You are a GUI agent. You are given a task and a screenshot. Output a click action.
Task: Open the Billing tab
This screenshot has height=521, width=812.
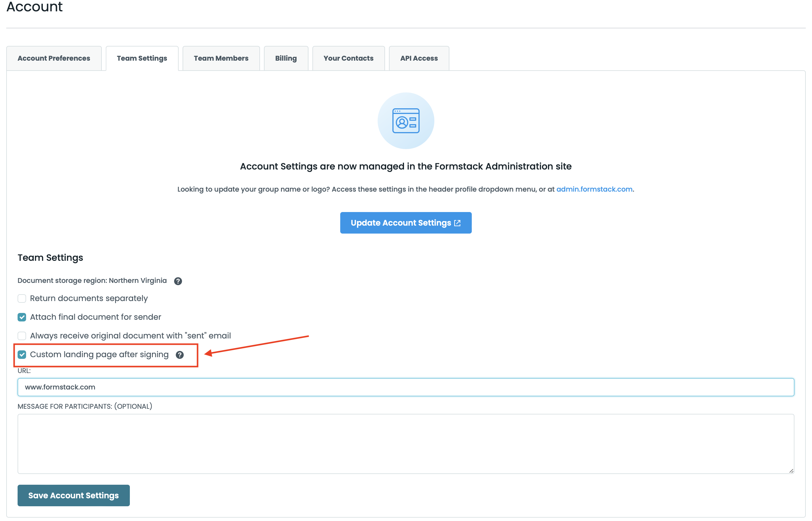click(286, 58)
